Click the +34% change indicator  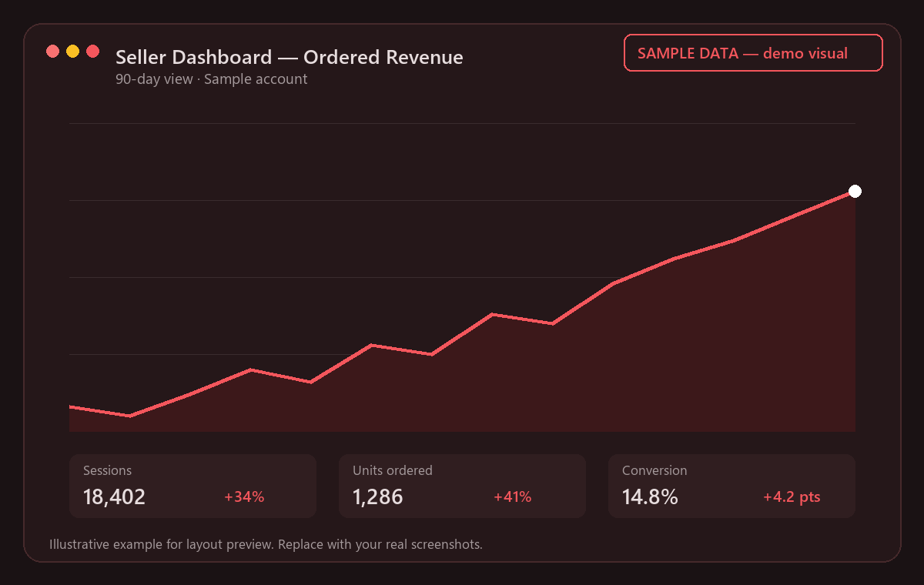(x=244, y=497)
